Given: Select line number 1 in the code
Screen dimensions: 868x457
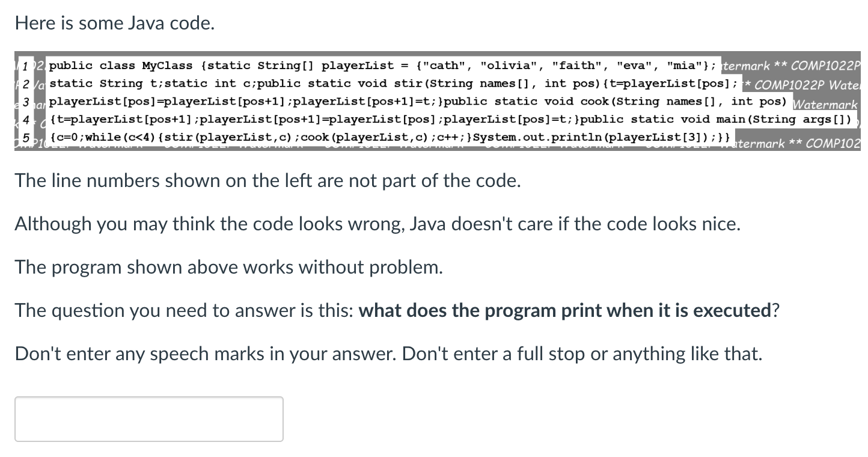Looking at the screenshot, I should (24, 66).
